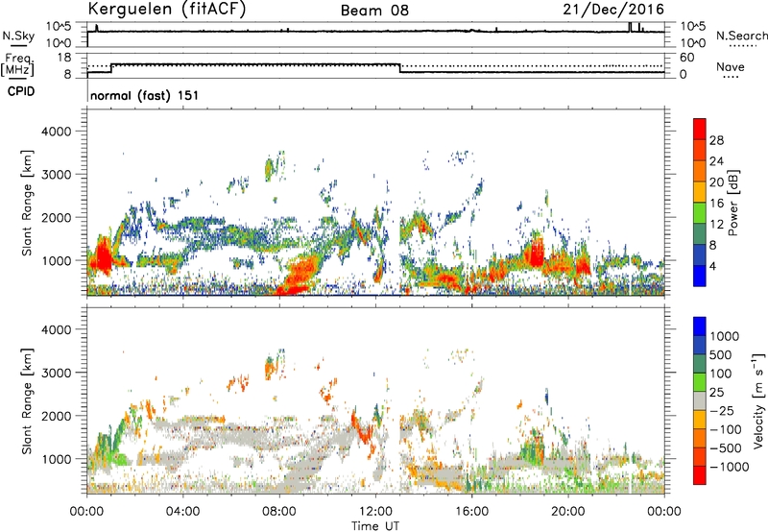Screen dimensions: 768x532
Task: Select the 'CPID' row label
Action: point(21,91)
